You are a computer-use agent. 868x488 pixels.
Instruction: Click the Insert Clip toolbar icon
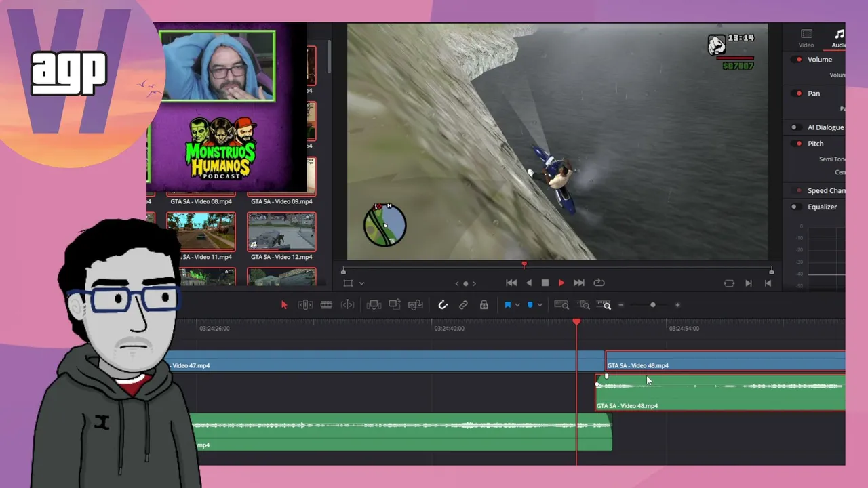[x=374, y=305]
